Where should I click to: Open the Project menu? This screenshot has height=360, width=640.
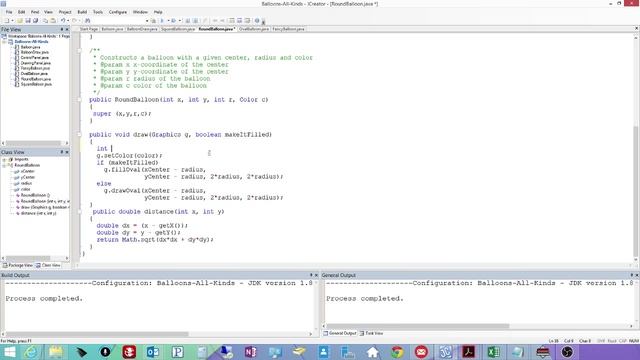65,12
